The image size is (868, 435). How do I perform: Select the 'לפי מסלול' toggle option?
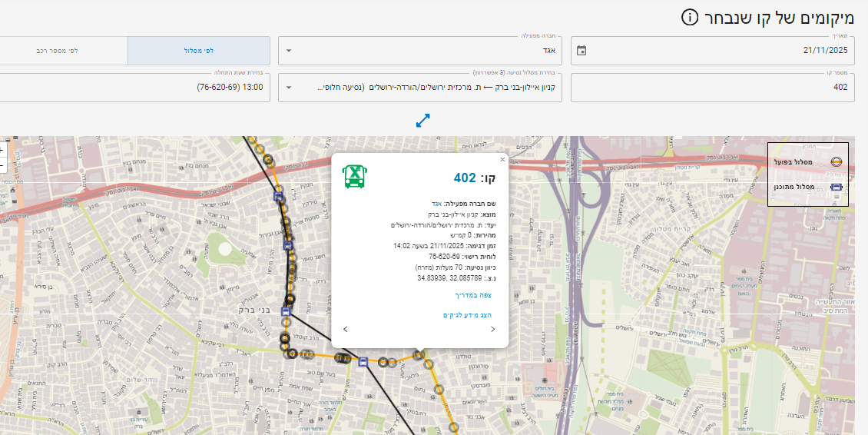pos(199,51)
